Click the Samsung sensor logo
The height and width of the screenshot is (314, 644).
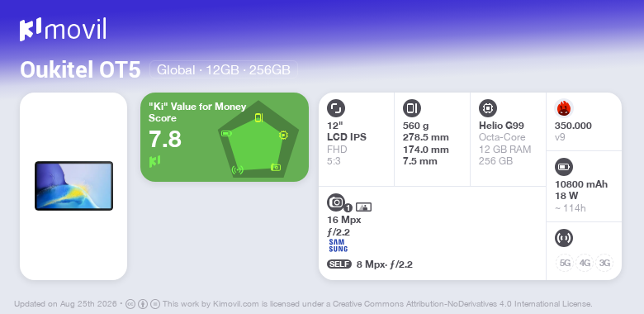[338, 245]
